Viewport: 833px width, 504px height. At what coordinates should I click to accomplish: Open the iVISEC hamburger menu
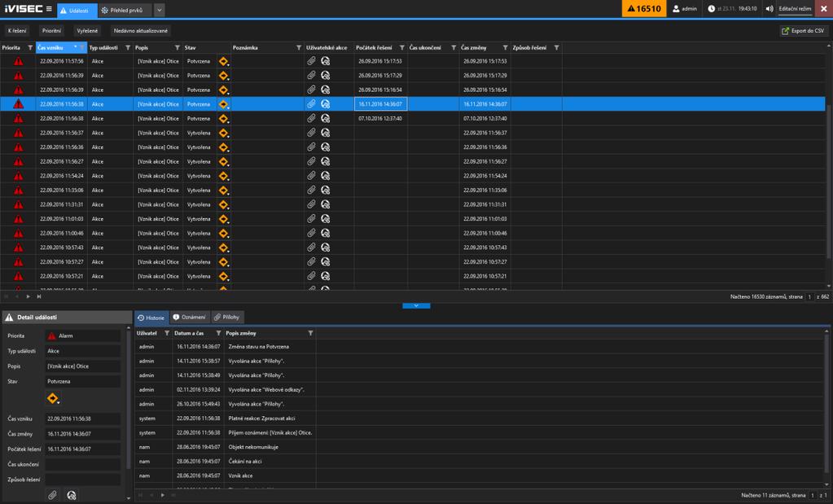coord(49,9)
